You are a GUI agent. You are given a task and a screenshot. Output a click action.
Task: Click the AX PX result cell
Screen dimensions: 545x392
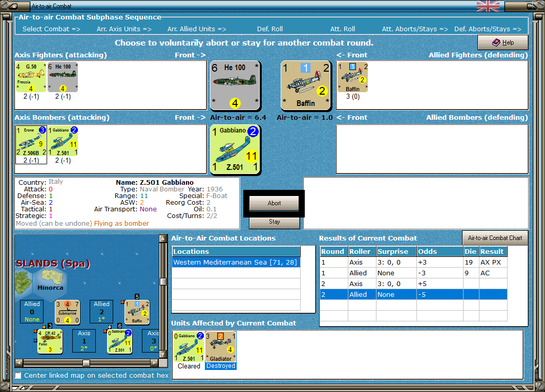click(493, 262)
